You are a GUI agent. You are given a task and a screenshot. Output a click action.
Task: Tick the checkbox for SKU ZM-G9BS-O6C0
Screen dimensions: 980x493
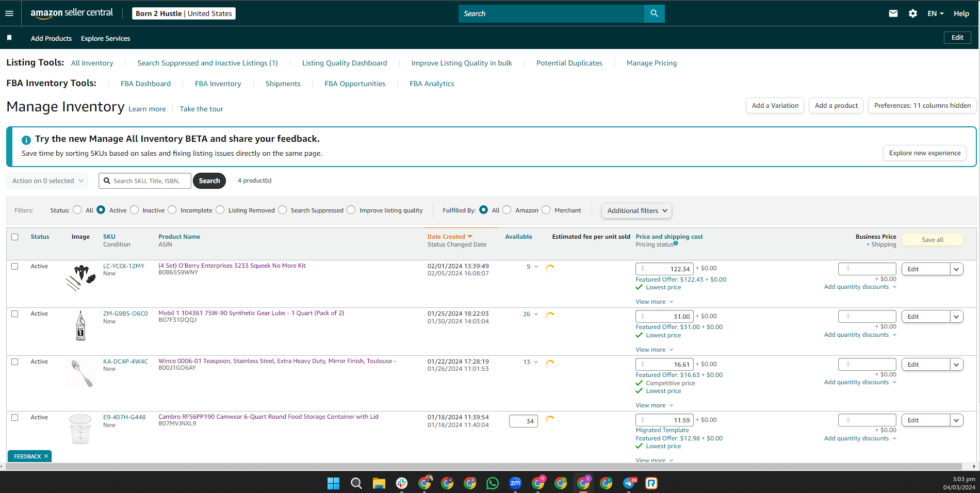15,314
